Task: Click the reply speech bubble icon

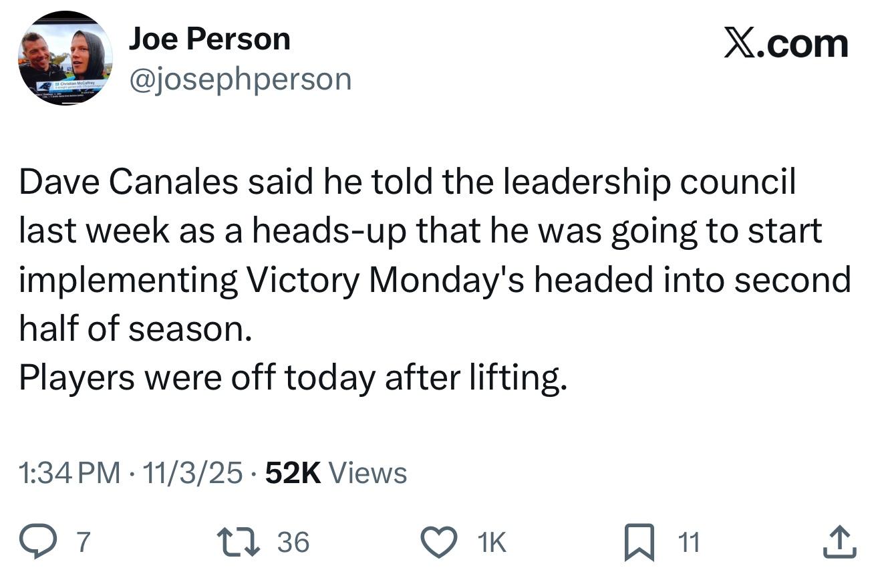Action: [43, 541]
